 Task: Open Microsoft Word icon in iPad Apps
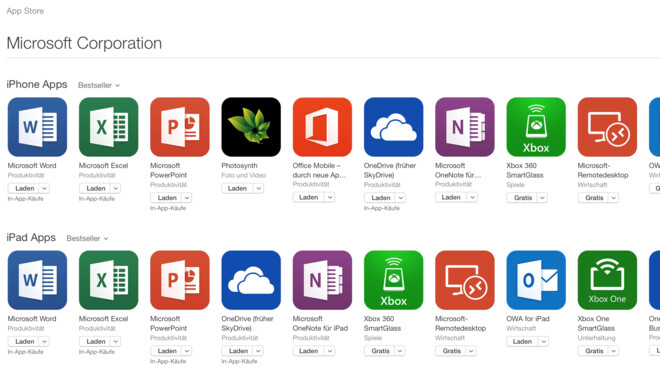click(x=37, y=280)
